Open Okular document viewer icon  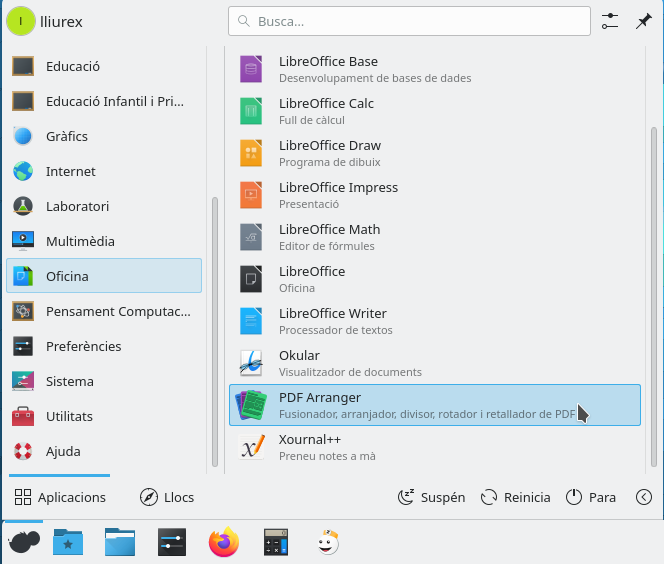(251, 363)
